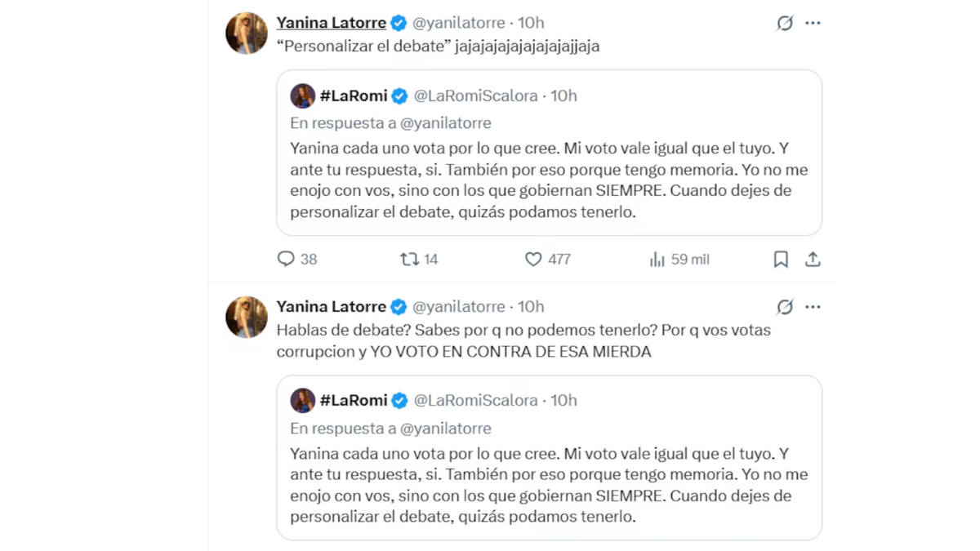Viewport: 980px width, 551px height.
Task: Open the more options menu on the second tweet
Action: coord(813,307)
